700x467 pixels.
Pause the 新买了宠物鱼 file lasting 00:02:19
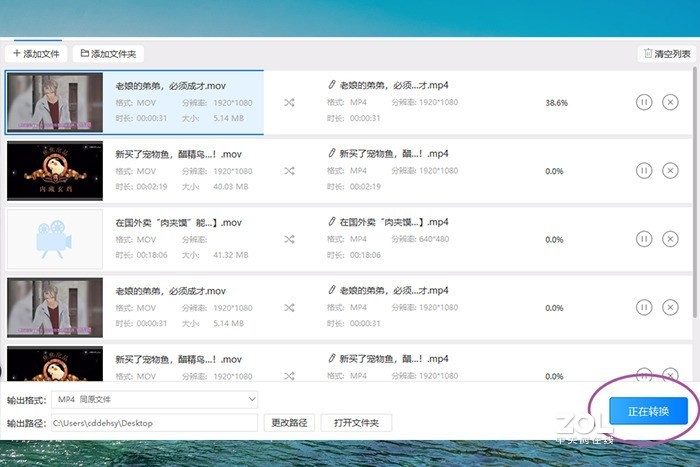pyautogui.click(x=644, y=171)
